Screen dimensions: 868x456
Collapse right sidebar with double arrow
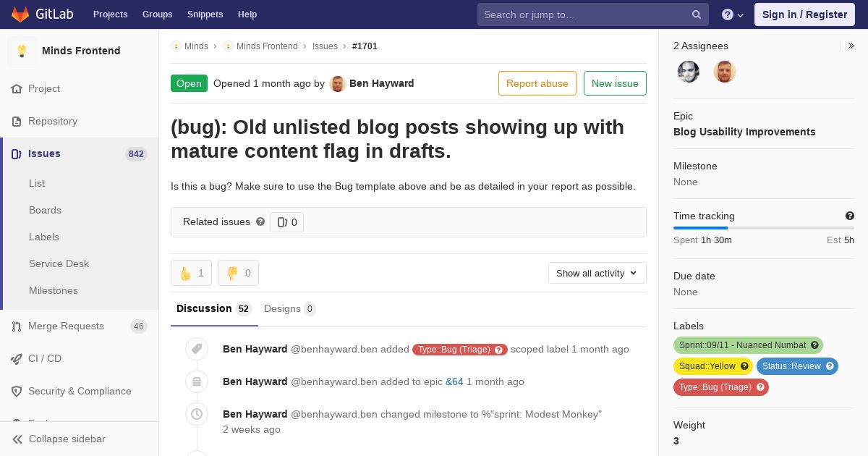(x=851, y=46)
